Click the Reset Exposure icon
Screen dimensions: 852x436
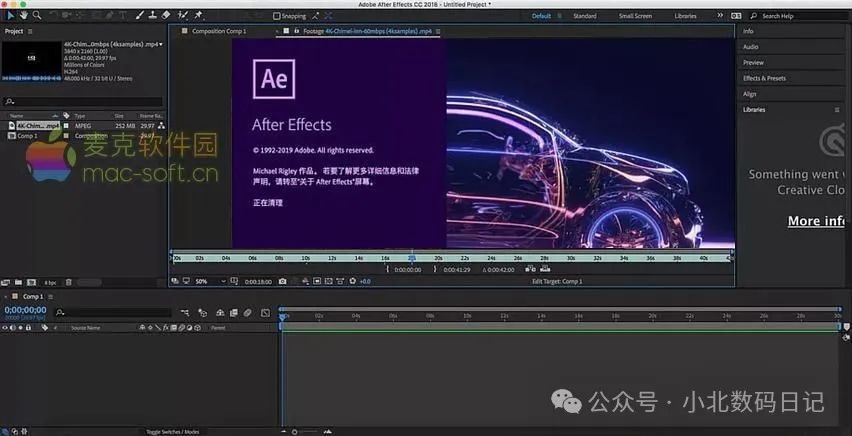pyautogui.click(x=353, y=281)
